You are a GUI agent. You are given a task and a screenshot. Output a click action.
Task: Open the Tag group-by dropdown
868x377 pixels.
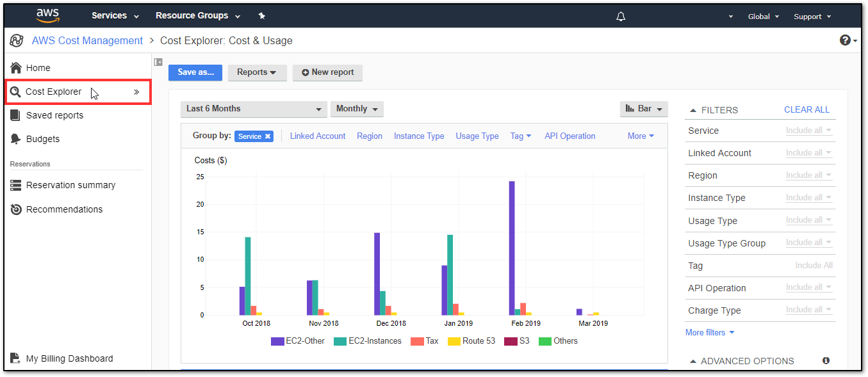point(521,136)
